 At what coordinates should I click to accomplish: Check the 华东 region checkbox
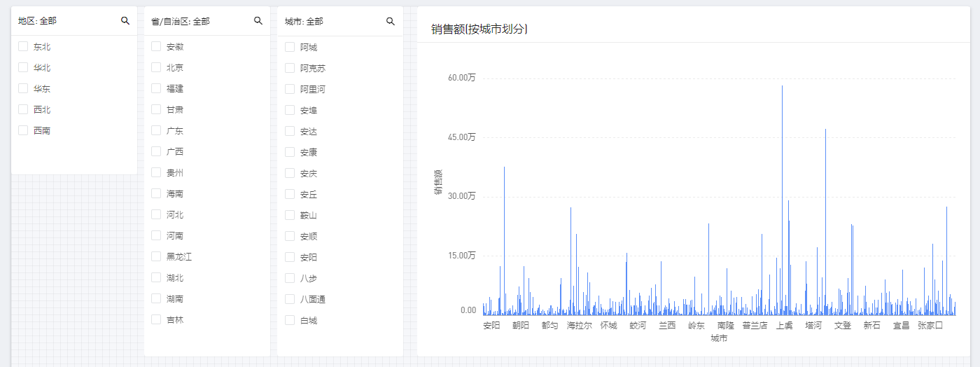click(x=23, y=89)
